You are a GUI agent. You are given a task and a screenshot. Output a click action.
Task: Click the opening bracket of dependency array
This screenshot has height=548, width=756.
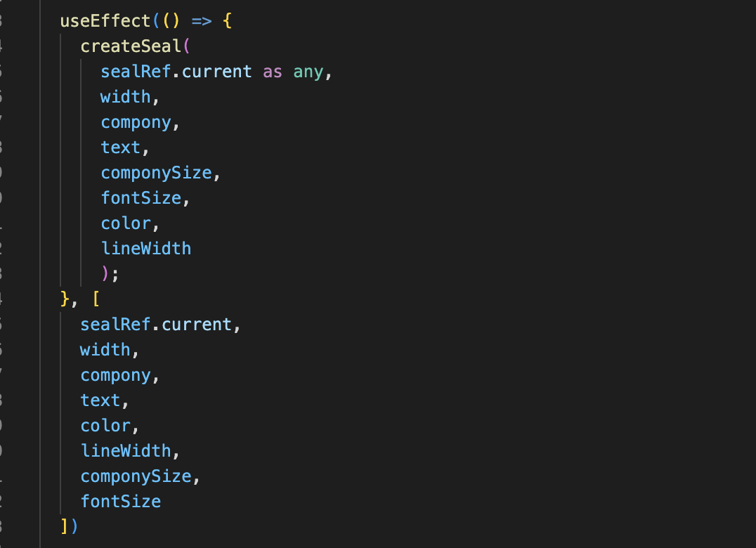pyautogui.click(x=96, y=299)
